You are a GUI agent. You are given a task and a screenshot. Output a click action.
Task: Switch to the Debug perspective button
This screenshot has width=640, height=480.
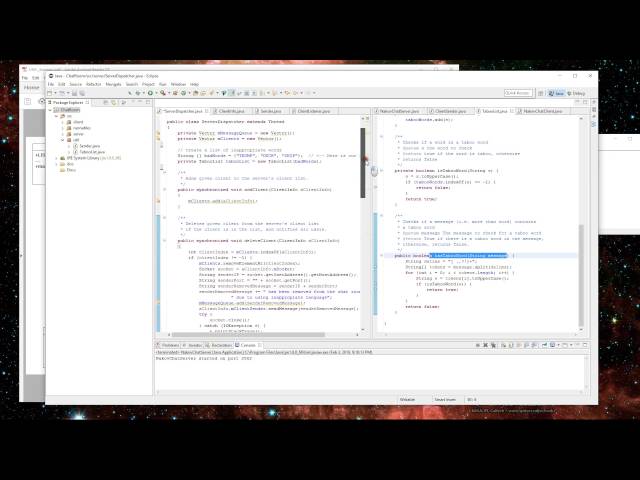coord(576,93)
